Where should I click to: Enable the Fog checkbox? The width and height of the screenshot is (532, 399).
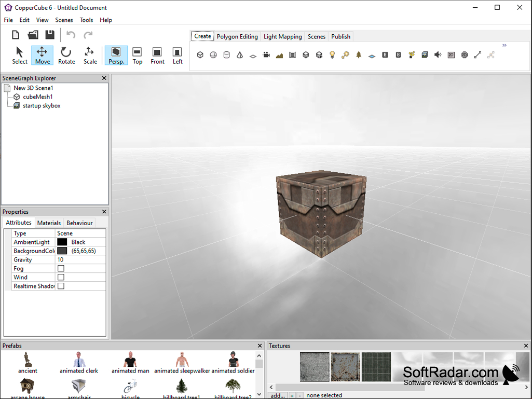pos(61,268)
